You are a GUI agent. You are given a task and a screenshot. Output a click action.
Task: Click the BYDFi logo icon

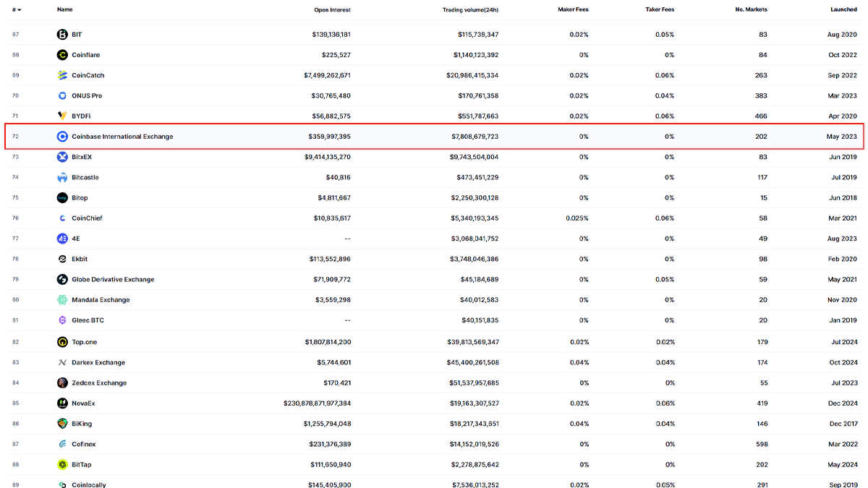click(x=62, y=116)
